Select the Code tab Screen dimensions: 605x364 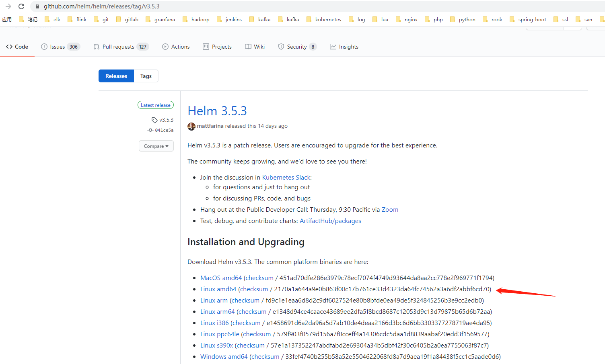pyautogui.click(x=17, y=47)
